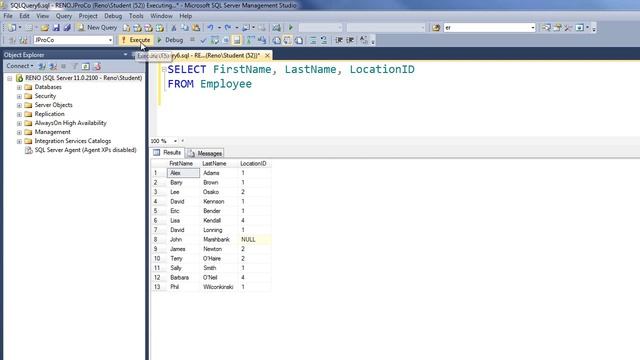The height and width of the screenshot is (360, 640).
Task: Collapse the RENO server node
Action: click(x=10, y=78)
